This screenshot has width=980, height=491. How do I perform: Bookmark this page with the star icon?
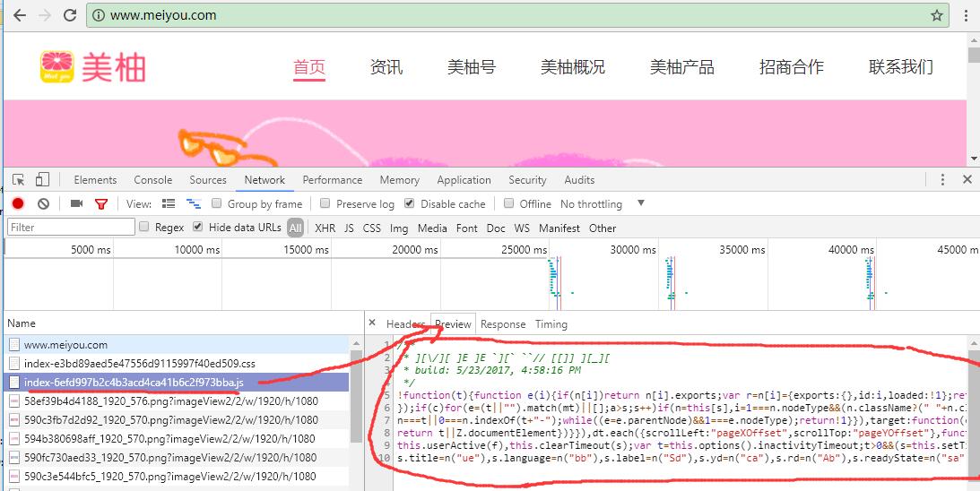[936, 15]
